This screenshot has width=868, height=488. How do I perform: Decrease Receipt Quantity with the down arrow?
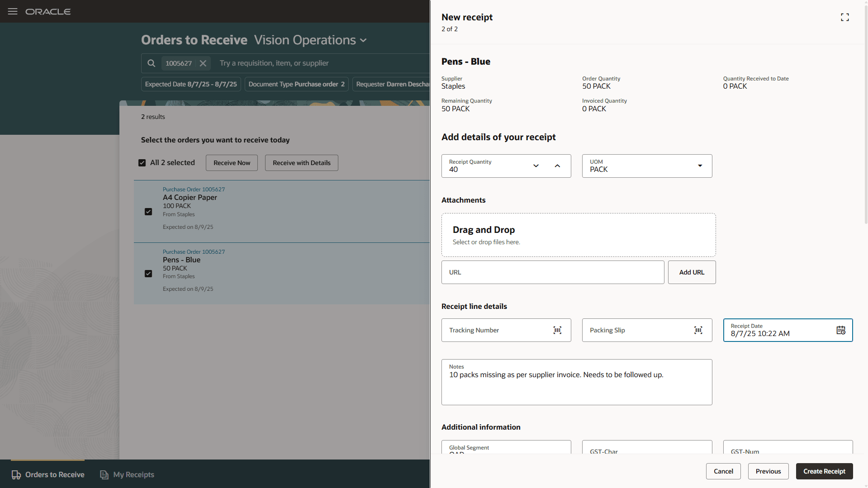click(x=536, y=166)
